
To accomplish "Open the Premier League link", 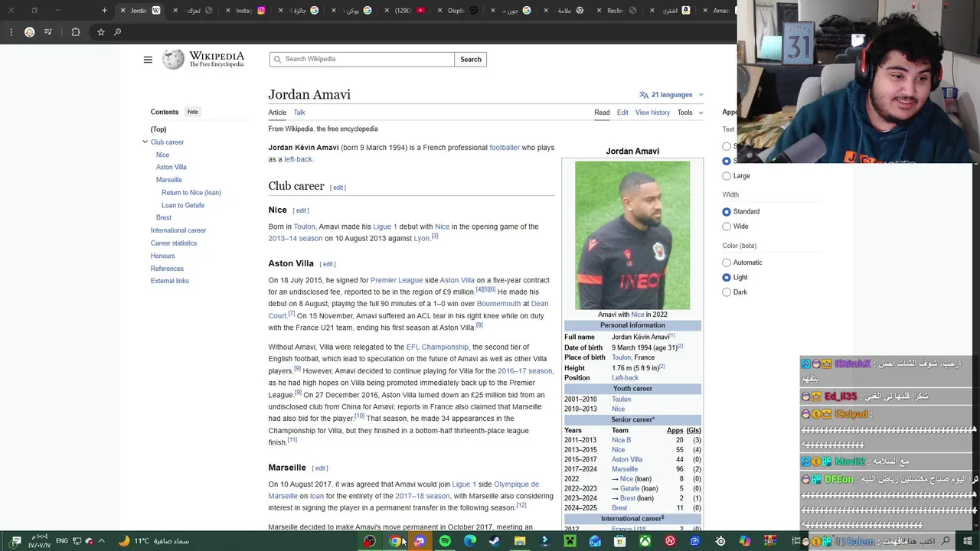I will click(x=397, y=280).
